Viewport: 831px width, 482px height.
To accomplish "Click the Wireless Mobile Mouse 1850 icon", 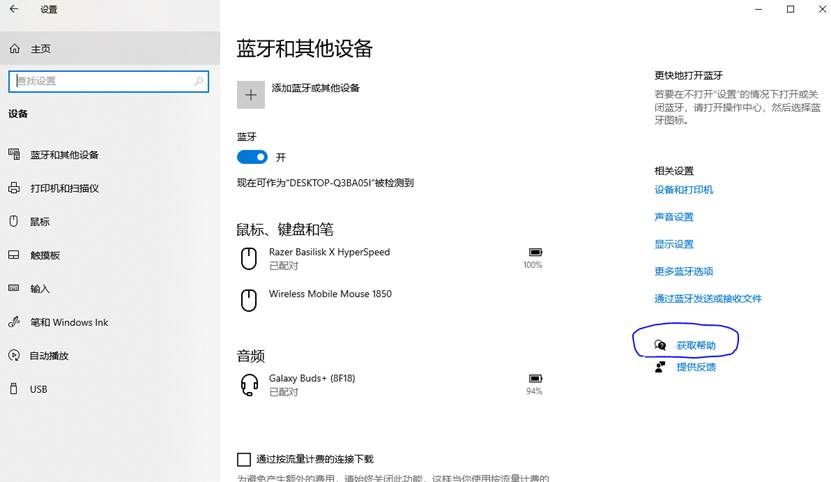I will [x=249, y=300].
